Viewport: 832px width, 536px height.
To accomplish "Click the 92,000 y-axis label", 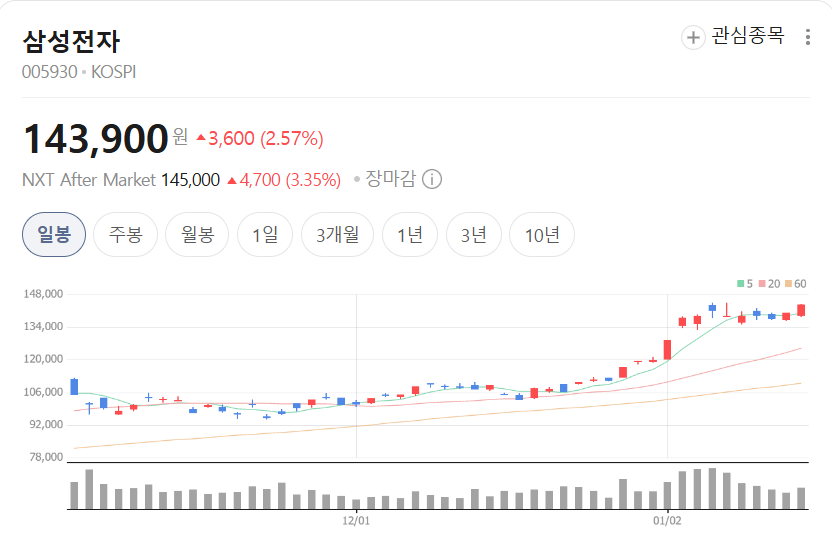I will [46, 425].
